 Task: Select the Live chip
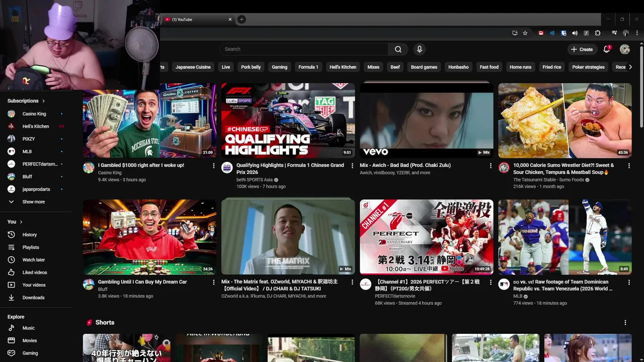pyautogui.click(x=226, y=67)
